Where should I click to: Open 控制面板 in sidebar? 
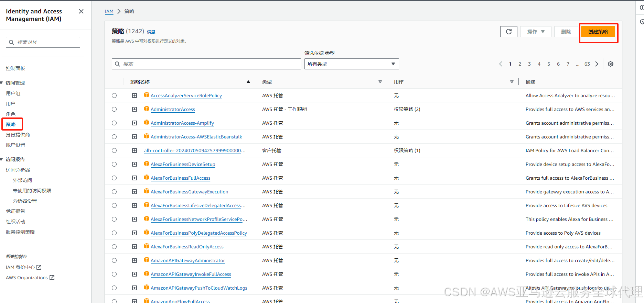(x=15, y=68)
